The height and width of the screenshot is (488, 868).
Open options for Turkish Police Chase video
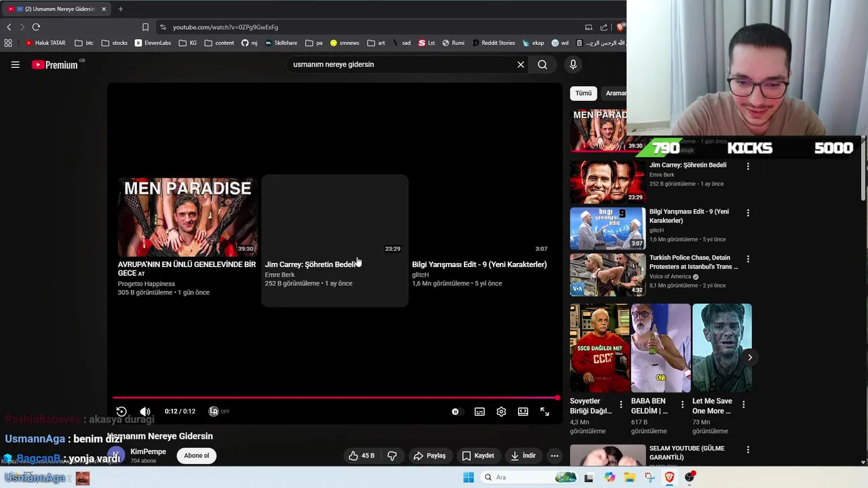pos(748,259)
